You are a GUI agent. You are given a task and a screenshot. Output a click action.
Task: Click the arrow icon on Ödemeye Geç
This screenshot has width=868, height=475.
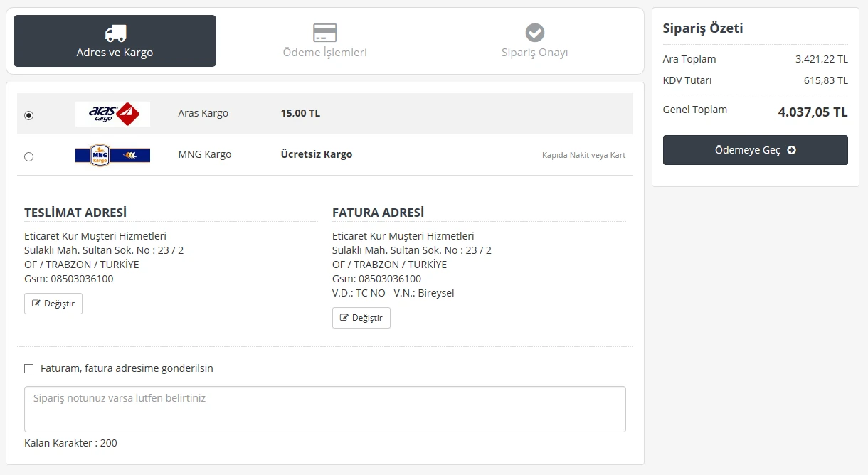tap(791, 151)
